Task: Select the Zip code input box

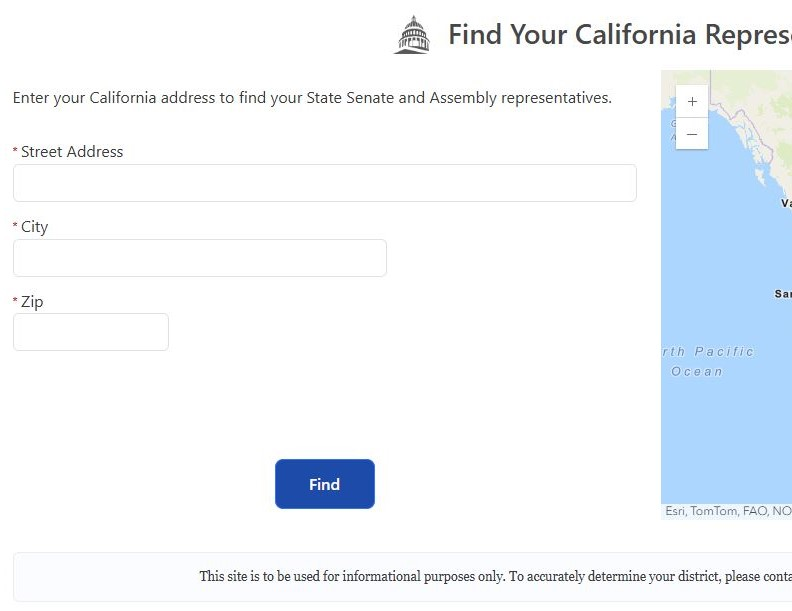Action: click(90, 332)
